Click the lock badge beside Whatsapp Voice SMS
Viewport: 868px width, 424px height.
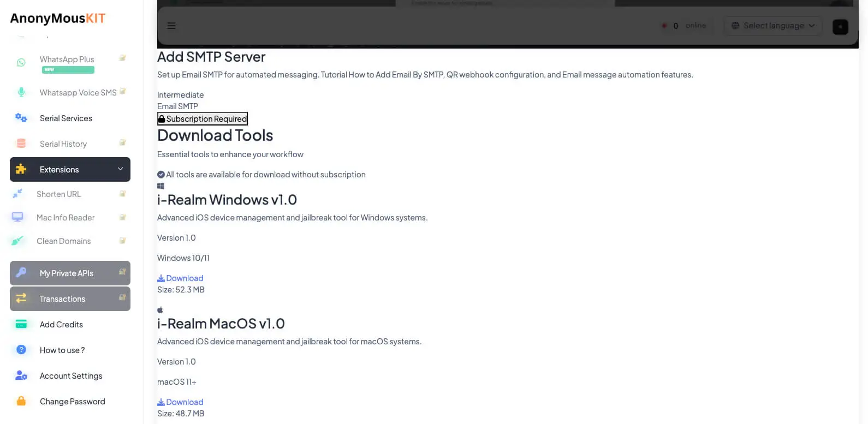(123, 91)
